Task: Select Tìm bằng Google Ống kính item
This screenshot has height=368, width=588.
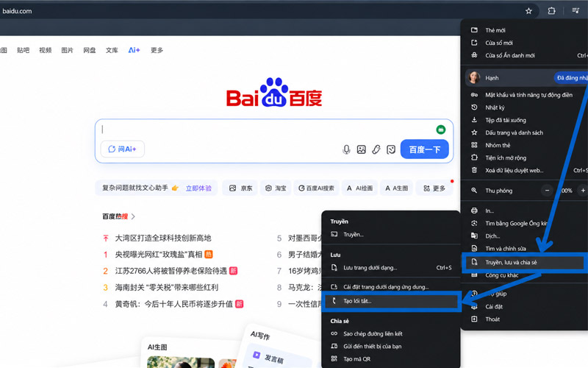Action: [524, 224]
